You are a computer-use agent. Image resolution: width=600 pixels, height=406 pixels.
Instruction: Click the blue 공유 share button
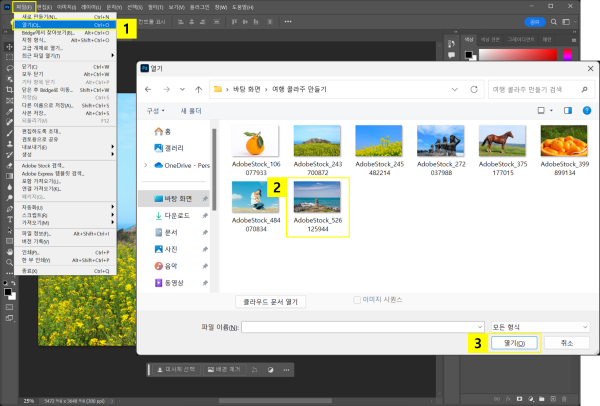[x=535, y=22]
